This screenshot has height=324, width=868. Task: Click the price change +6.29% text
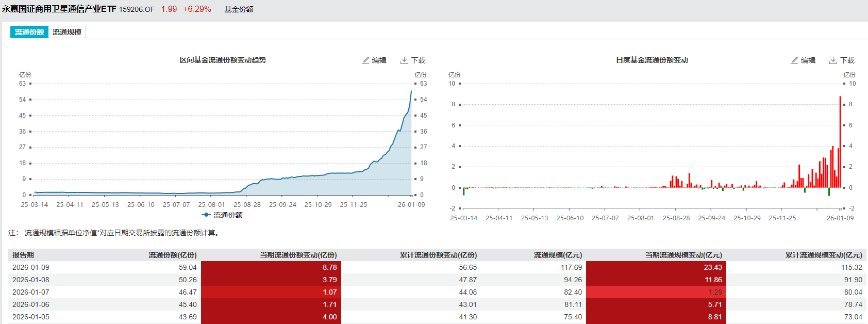[x=197, y=9]
